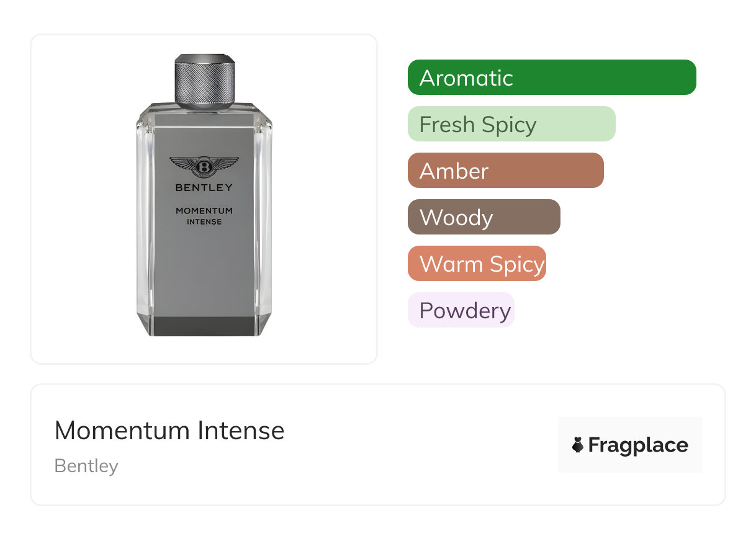Open the Momentum Intense bottle image

[x=204, y=195]
